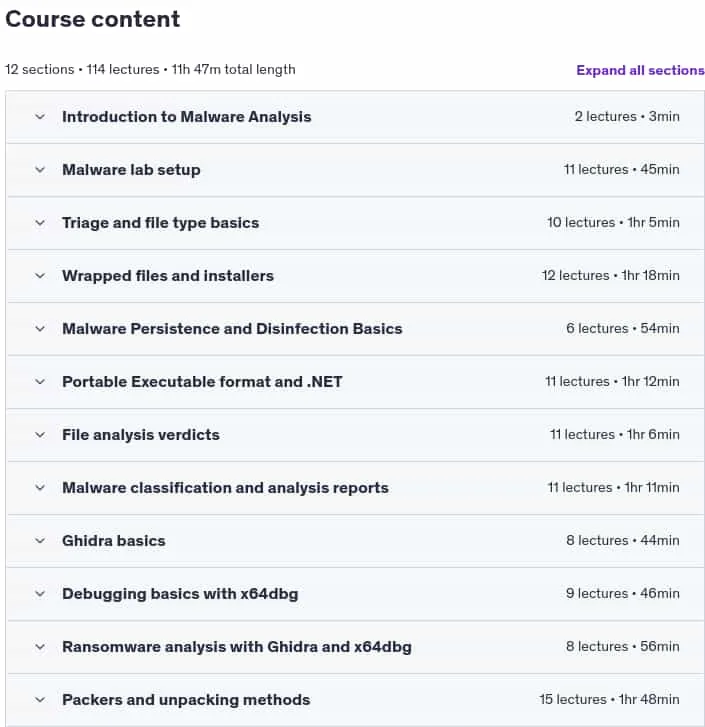705x727 pixels.
Task: Open chevron for Wrapped files and installers
Action: (x=40, y=276)
